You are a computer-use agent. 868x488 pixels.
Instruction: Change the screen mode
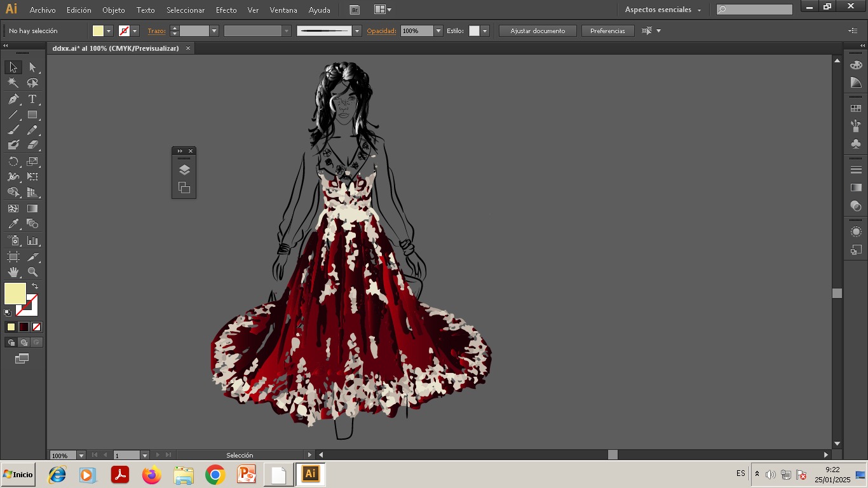(x=22, y=359)
